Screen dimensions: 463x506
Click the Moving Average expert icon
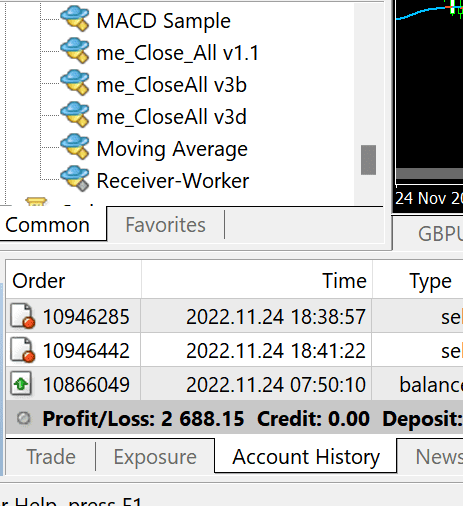coord(75,147)
